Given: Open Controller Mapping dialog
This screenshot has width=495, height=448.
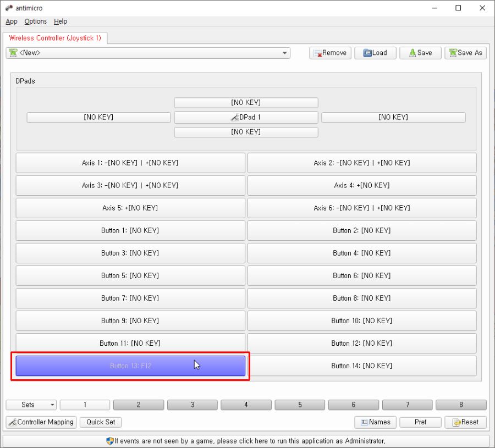Looking at the screenshot, I should click(x=41, y=422).
